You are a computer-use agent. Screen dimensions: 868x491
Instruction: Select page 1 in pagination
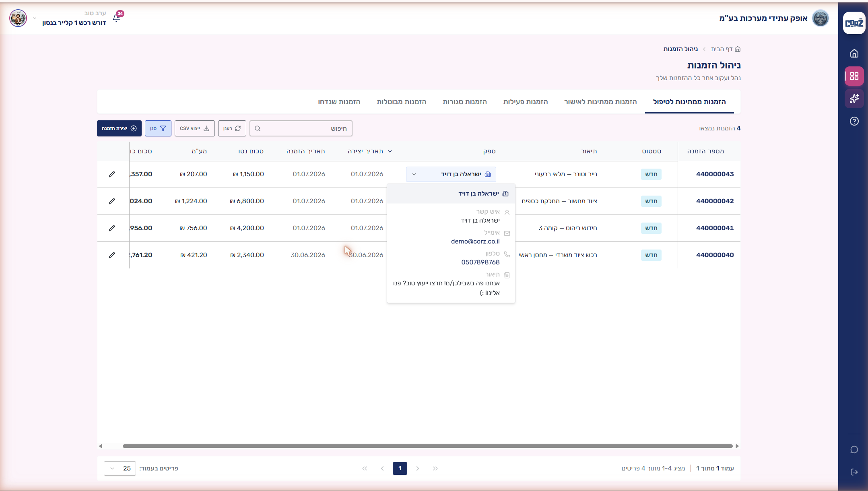tap(400, 468)
